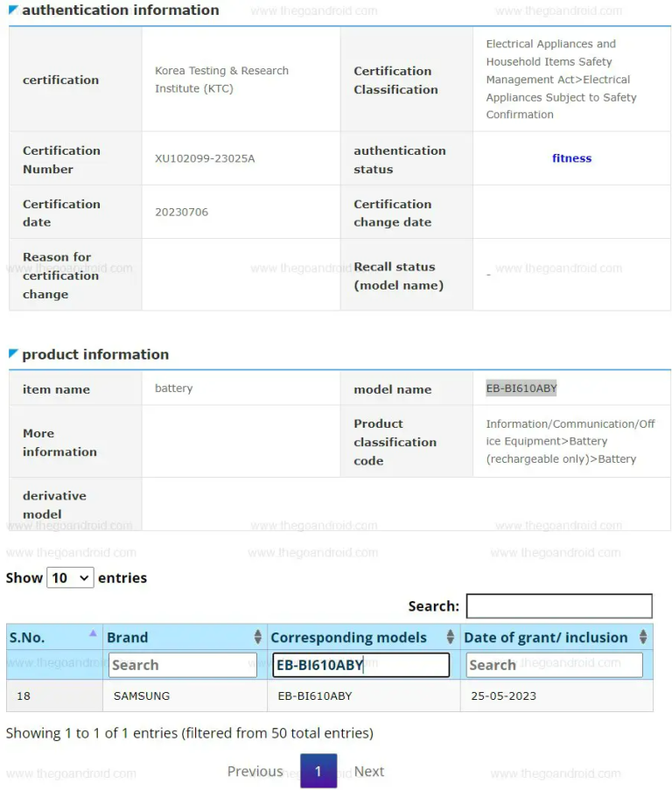672x790 pixels.
Task: Go to the Previous page
Action: tap(255, 772)
